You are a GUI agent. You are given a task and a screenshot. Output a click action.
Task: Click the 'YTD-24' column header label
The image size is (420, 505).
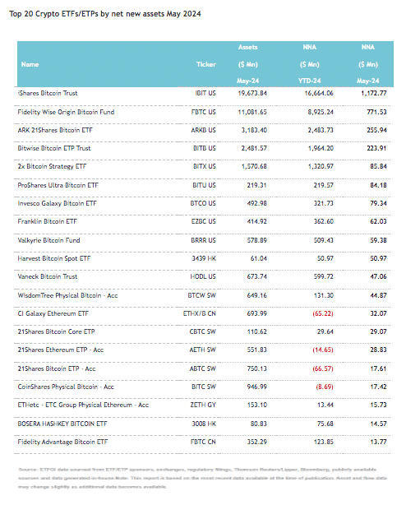(309, 81)
